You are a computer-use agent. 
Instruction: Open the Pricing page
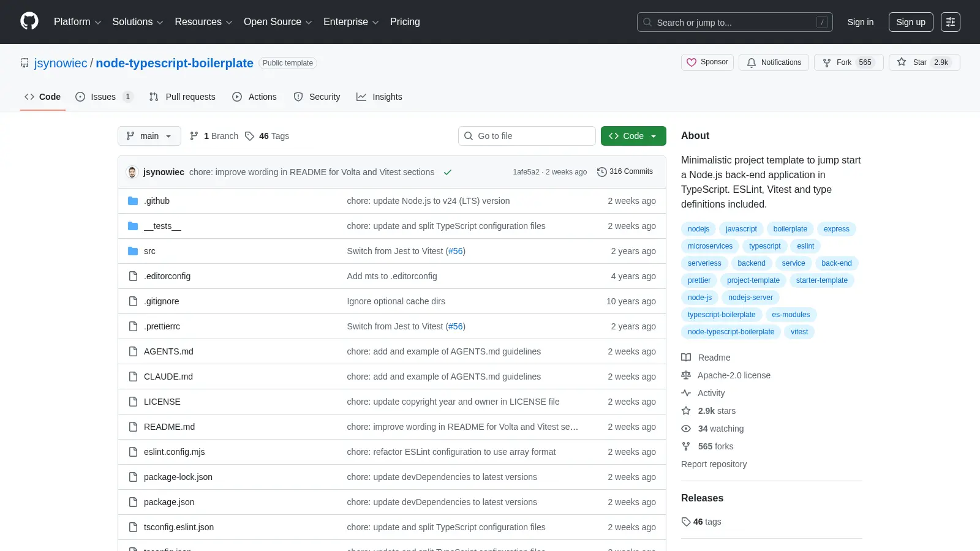coord(405,22)
